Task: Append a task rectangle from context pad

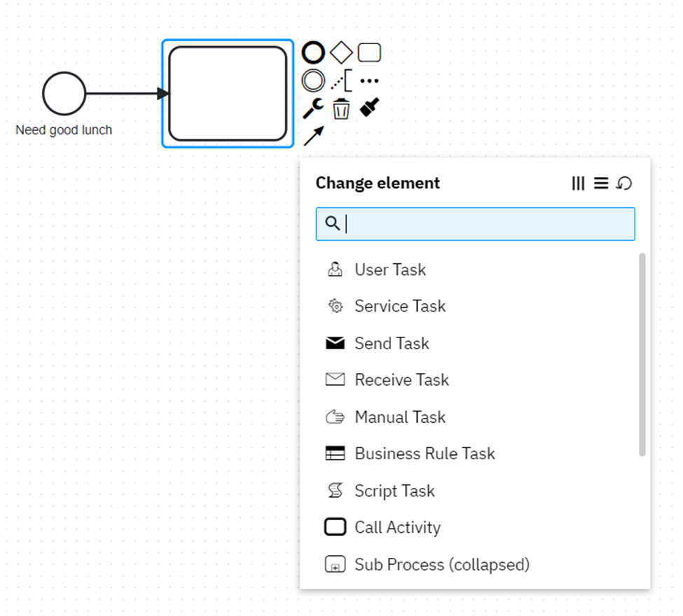Action: click(x=369, y=52)
